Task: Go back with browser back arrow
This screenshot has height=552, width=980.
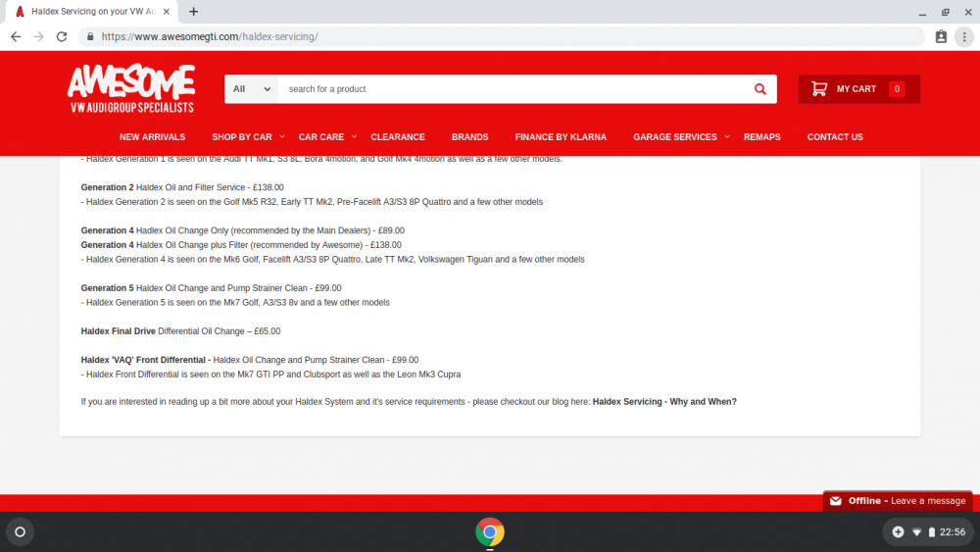Action: [x=16, y=37]
